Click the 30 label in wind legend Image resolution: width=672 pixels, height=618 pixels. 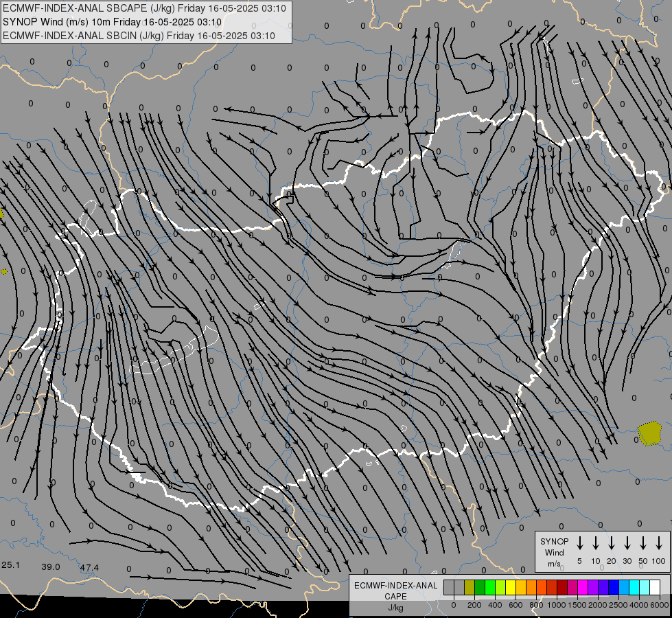point(627,561)
